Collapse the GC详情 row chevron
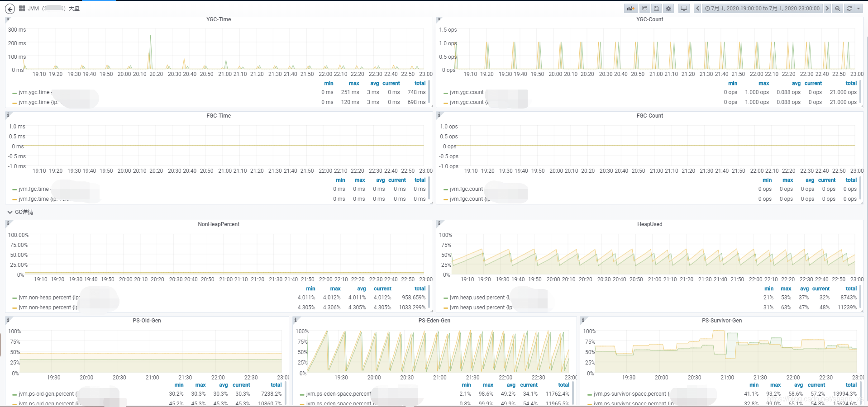The width and height of the screenshot is (868, 407). [10, 212]
